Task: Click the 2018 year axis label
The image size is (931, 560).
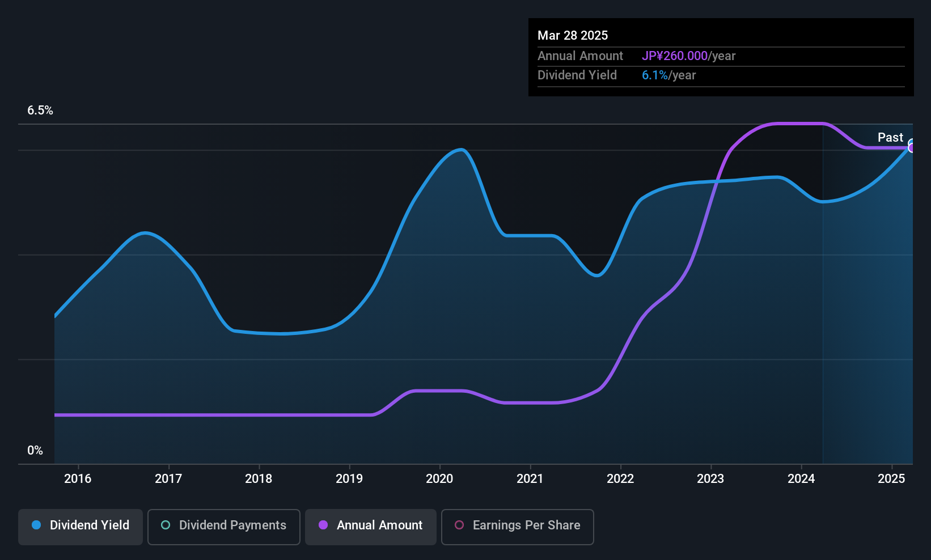Action: [x=259, y=478]
